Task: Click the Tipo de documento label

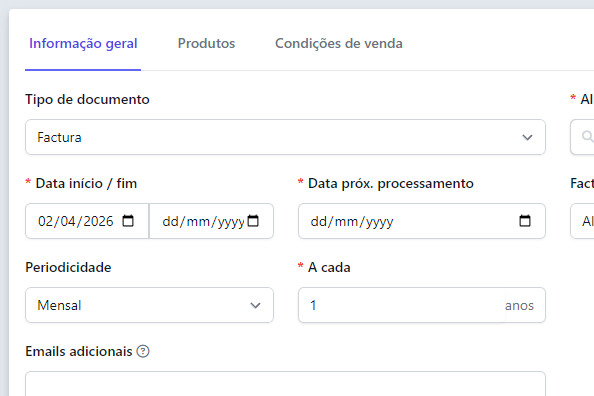Action: tap(88, 99)
